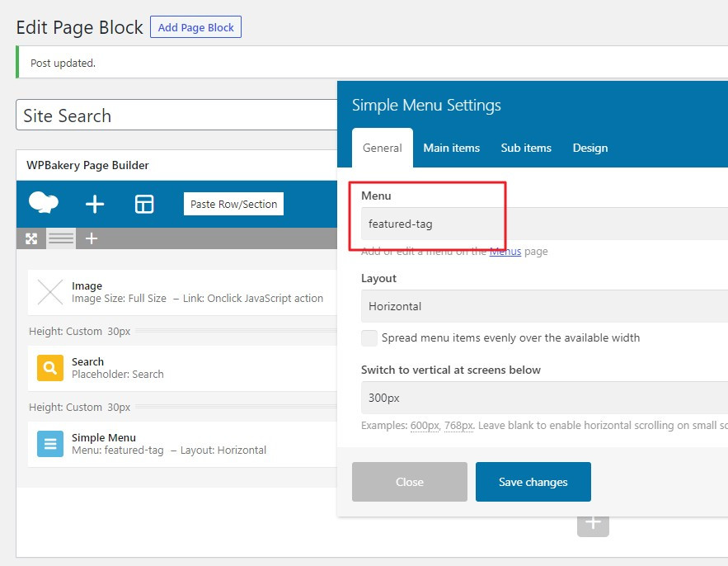Open the Menu dropdown showing featured-tag

coord(544,224)
